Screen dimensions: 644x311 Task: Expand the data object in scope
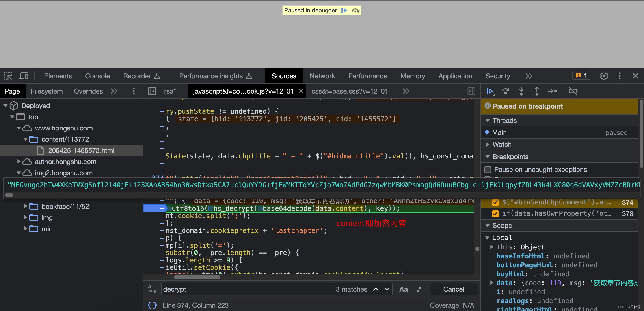492,283
